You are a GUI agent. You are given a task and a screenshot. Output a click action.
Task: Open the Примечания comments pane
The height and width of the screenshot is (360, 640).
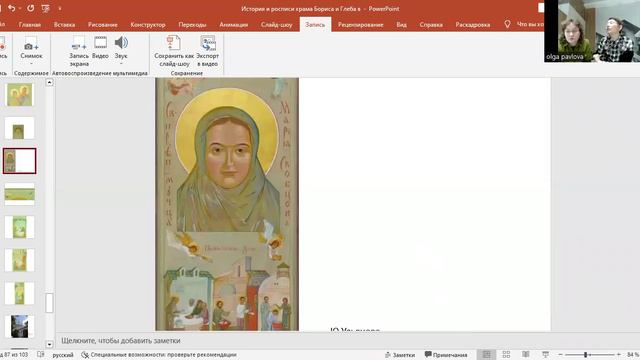tap(446, 355)
